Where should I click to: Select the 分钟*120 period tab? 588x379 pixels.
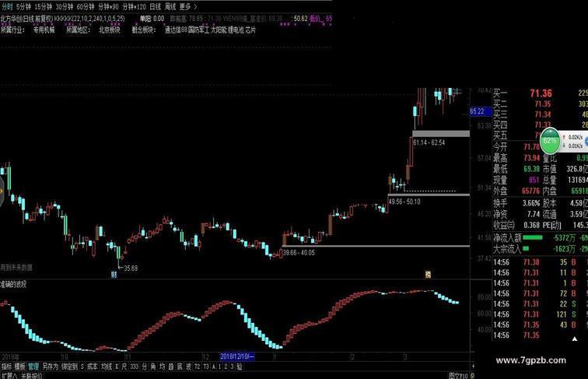134,7
